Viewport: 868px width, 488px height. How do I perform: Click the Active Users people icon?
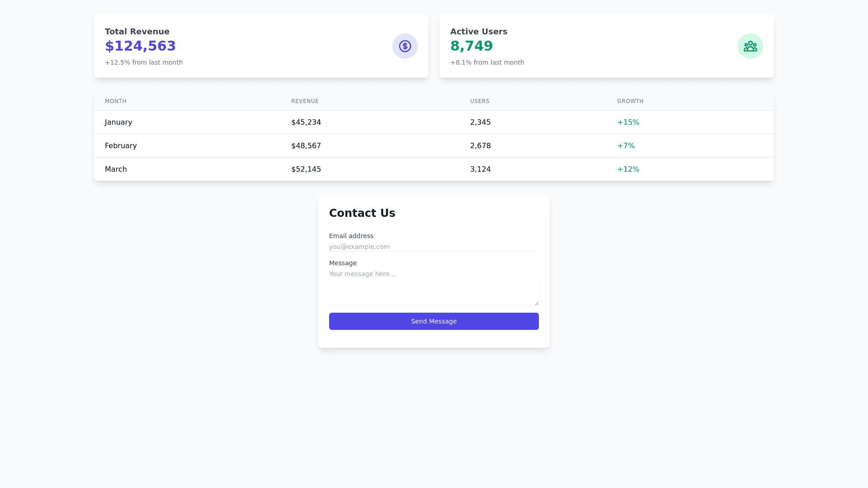coord(750,46)
